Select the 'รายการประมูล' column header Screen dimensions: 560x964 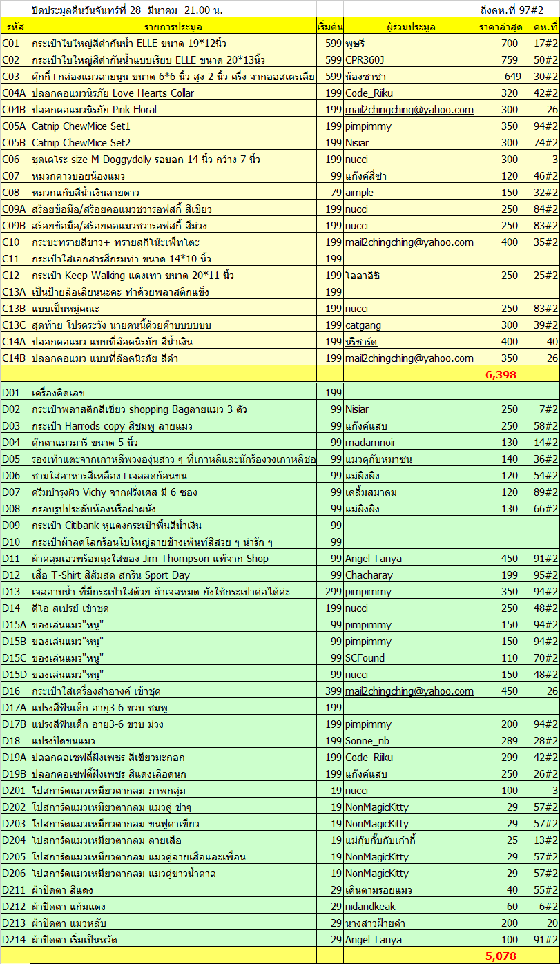[x=173, y=27]
